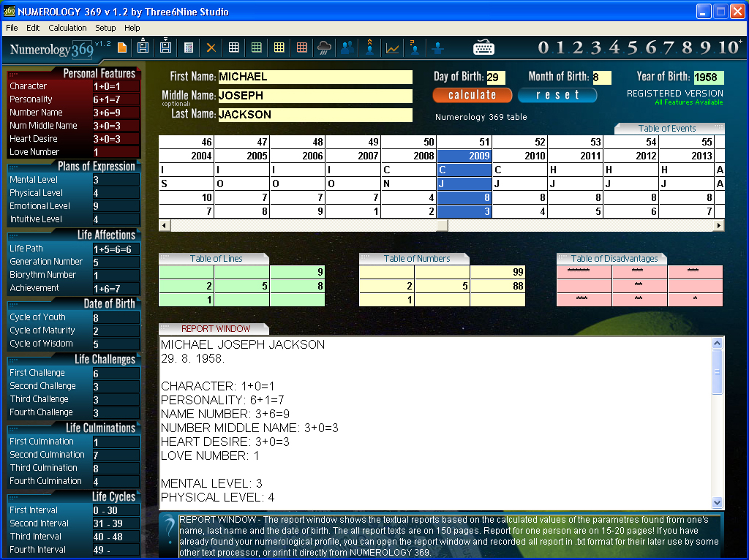
Task: Open the two-people compatibility icon
Action: (347, 48)
